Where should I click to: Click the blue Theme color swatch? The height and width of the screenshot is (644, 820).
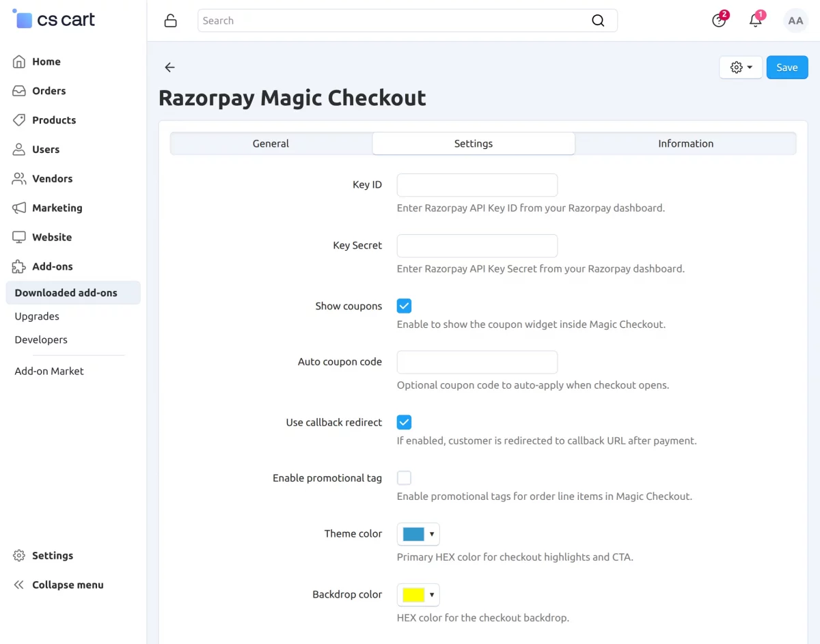(x=413, y=535)
